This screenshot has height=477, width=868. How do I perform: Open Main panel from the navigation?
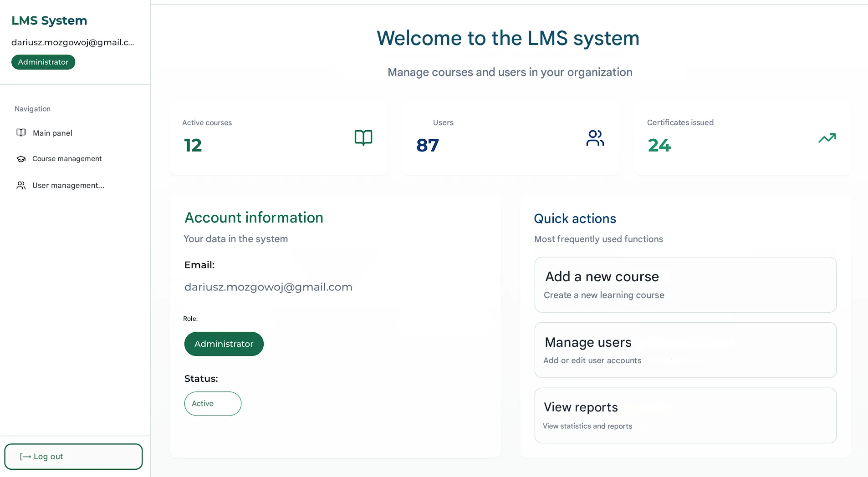coord(52,133)
